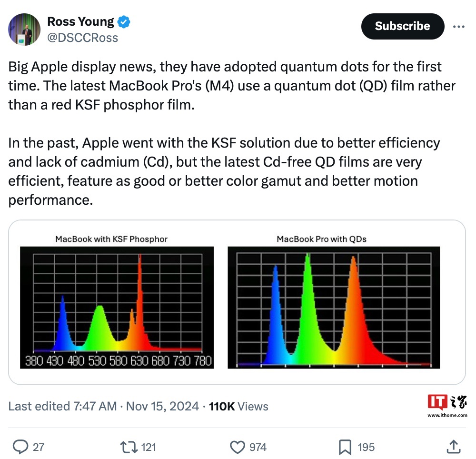
Task: Open the share icon for this tweet
Action: tap(454, 447)
